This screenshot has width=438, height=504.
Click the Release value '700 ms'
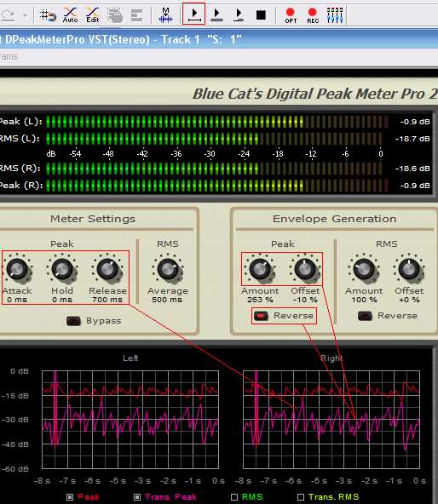pyautogui.click(x=107, y=300)
